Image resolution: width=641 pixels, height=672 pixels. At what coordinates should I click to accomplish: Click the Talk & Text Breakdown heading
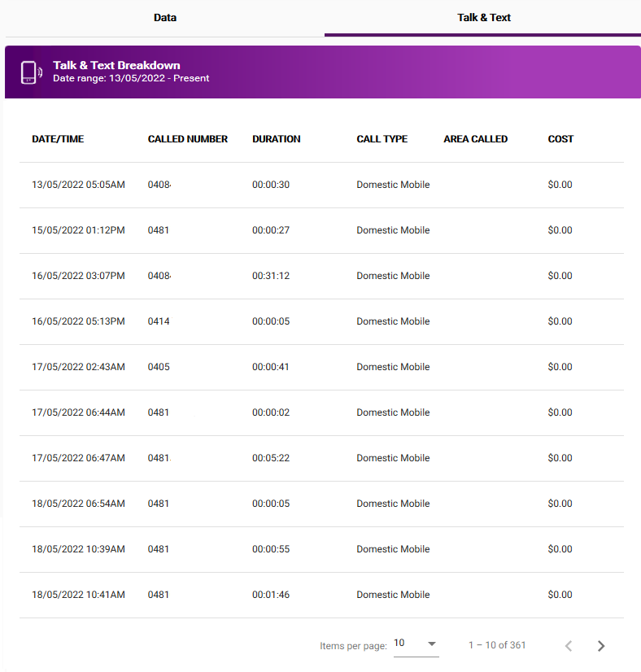(116, 65)
